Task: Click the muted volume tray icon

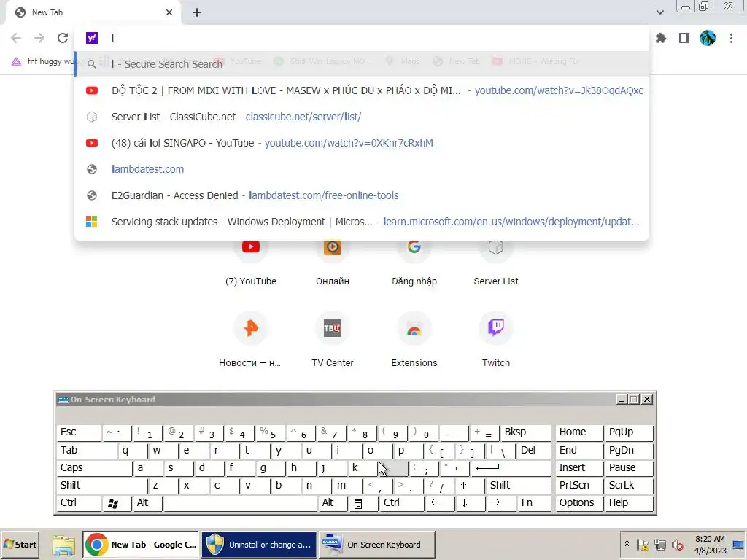Action: [x=677, y=544]
